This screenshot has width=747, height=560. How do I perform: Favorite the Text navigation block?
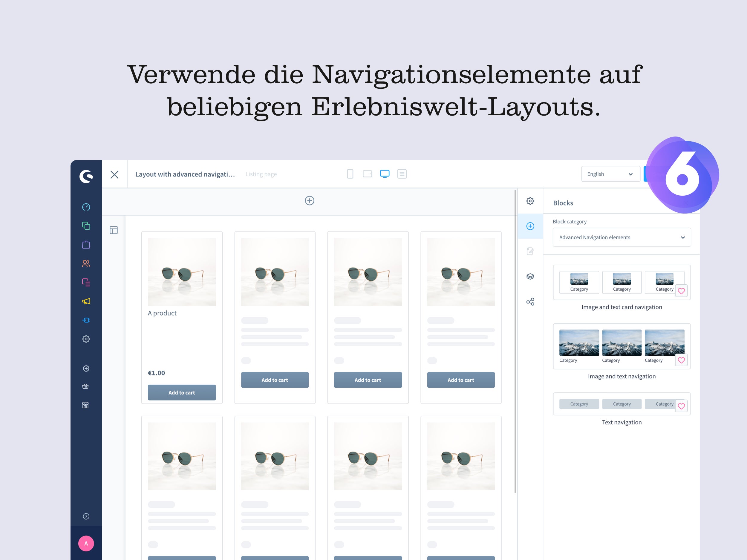coord(682,406)
